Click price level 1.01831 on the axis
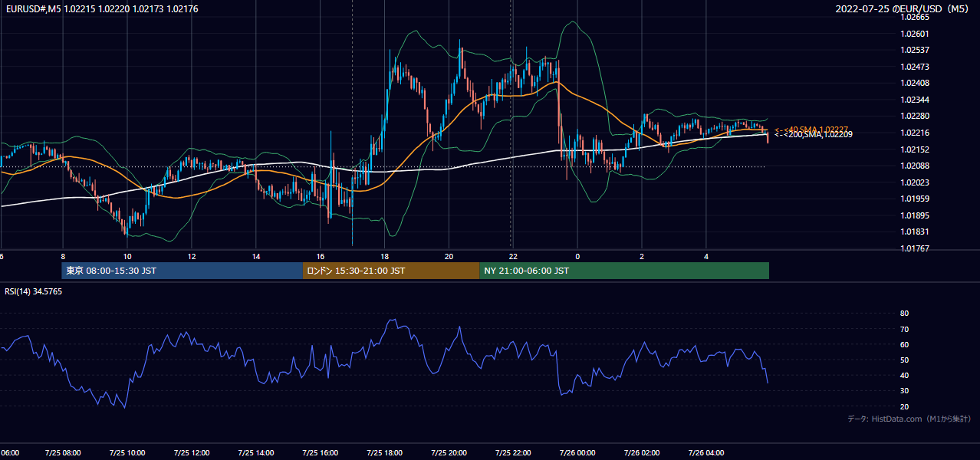The width and height of the screenshot is (980, 460). pyautogui.click(x=914, y=232)
